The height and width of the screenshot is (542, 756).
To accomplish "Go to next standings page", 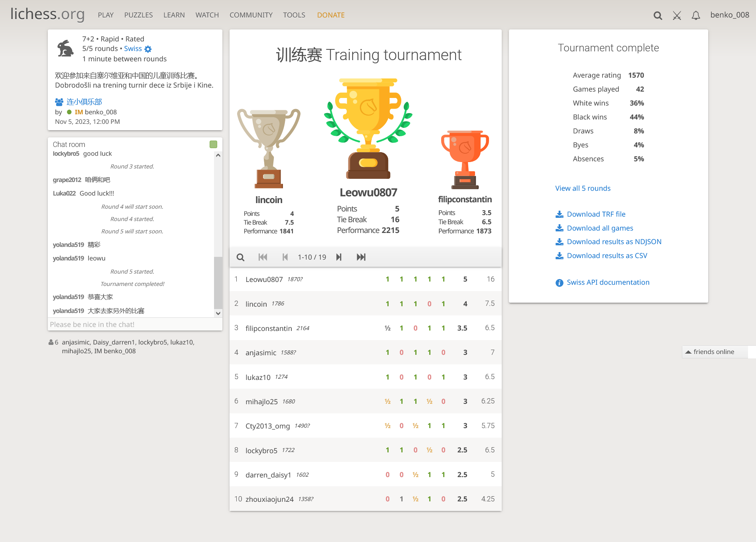I will 339,257.
